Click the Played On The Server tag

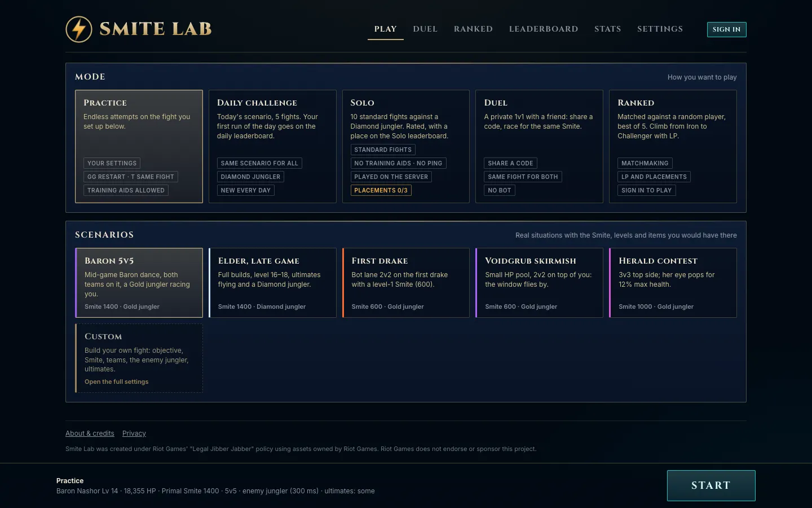pyautogui.click(x=391, y=177)
